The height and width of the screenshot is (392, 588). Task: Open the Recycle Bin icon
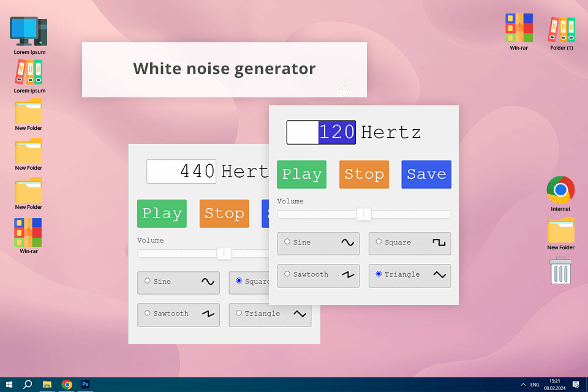coord(560,271)
